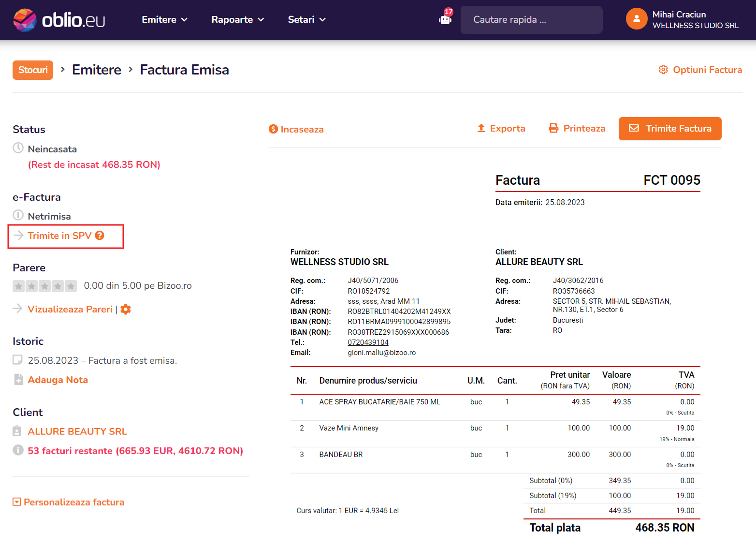Click the client CIF RO35736663
756x549 pixels.
click(x=574, y=291)
